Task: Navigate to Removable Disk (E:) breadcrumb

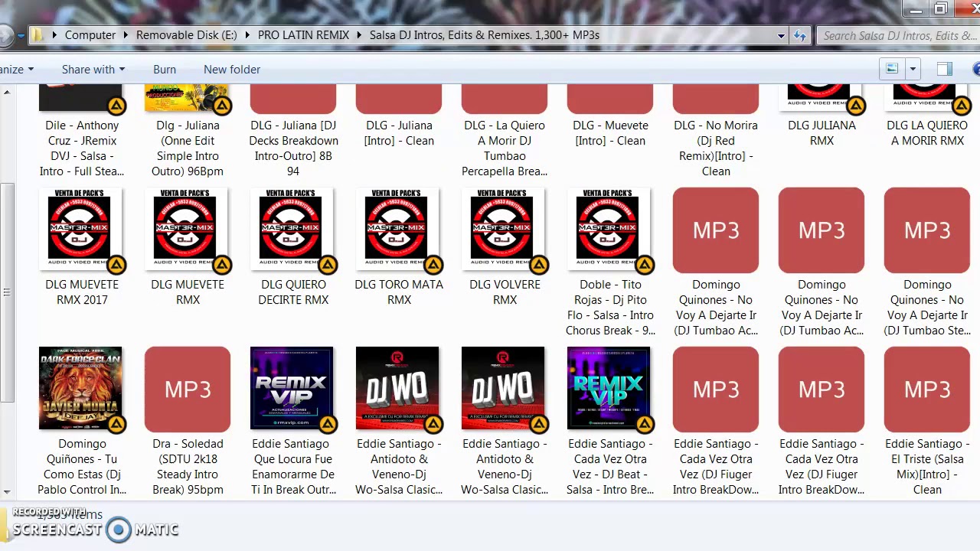Action: tap(187, 35)
